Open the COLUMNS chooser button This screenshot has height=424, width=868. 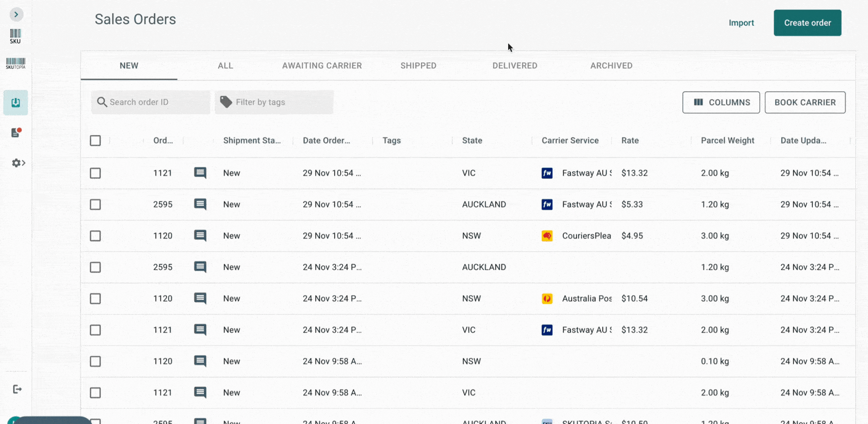point(721,102)
